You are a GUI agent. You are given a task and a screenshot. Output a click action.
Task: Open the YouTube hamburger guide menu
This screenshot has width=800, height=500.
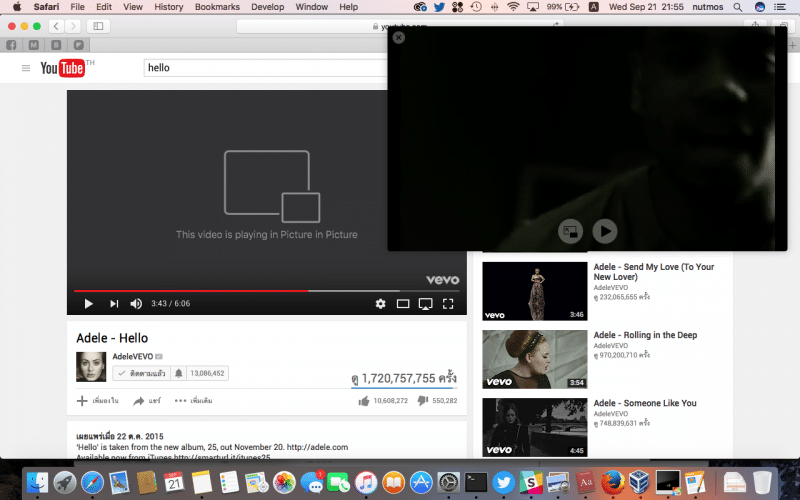point(26,68)
